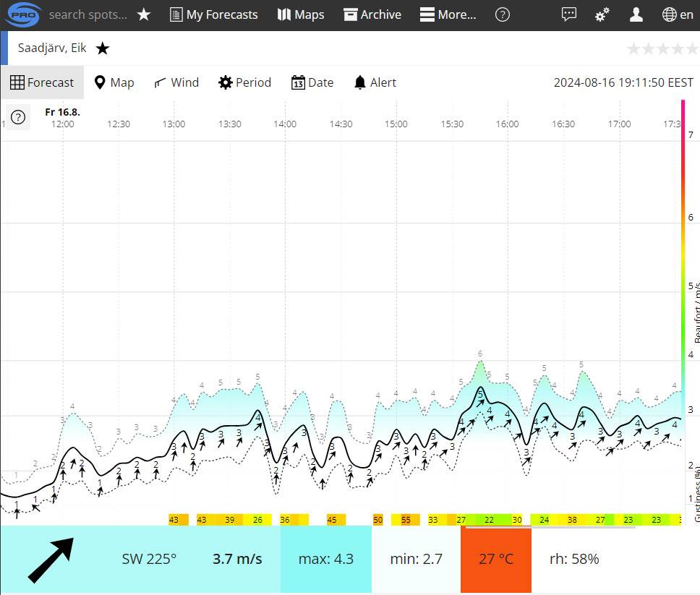Open the Archive section
The height and width of the screenshot is (595, 700).
point(372,14)
